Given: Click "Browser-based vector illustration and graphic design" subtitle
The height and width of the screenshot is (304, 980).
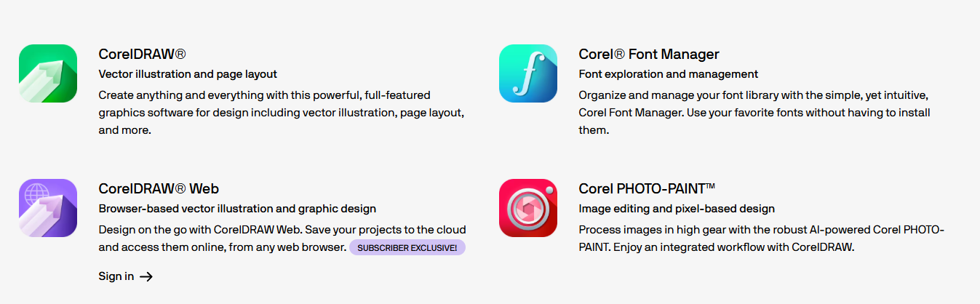Looking at the screenshot, I should [237, 209].
